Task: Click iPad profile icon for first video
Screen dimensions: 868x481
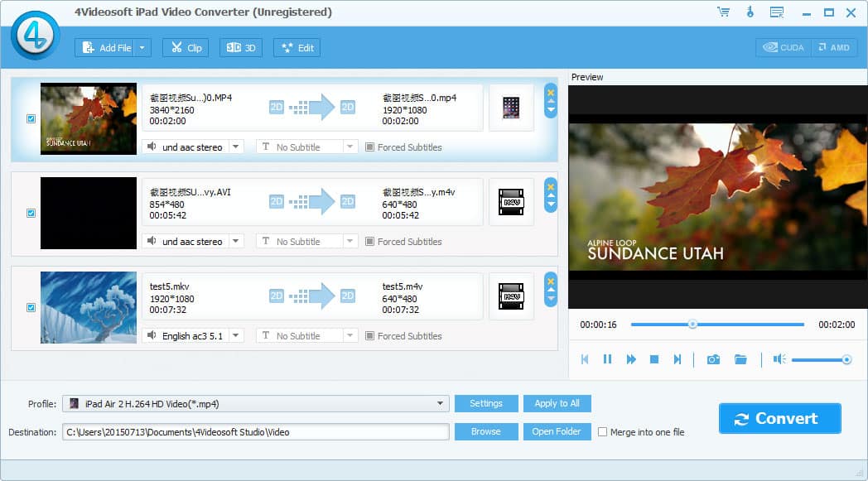Action: (511, 108)
